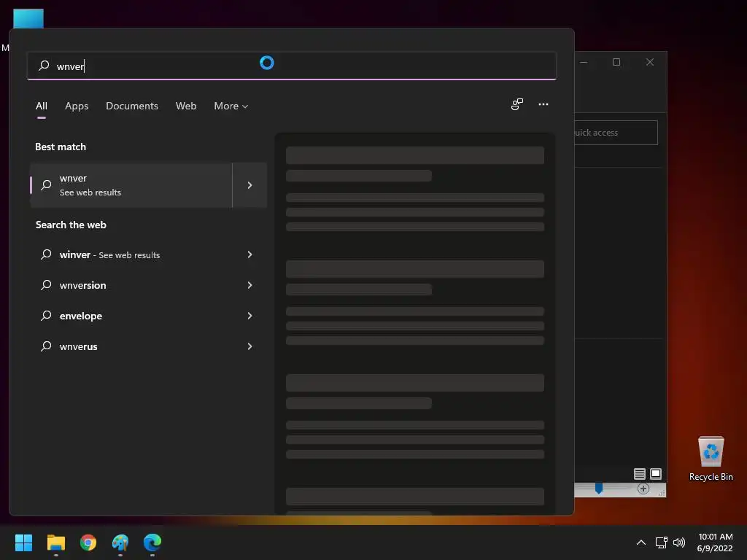Click search icon beside wnverus
This screenshot has width=747, height=560.
point(46,346)
